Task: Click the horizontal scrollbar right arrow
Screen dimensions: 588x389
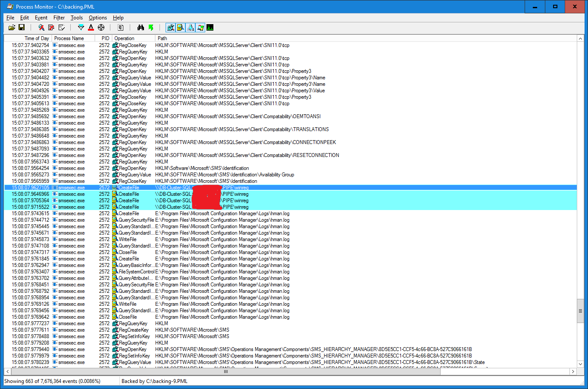Action: 573,371
